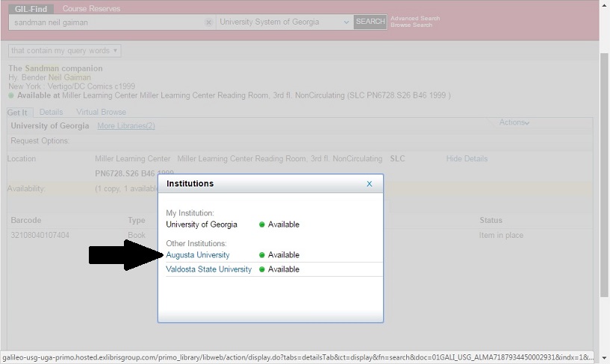610x364 pixels.
Task: Select the Virtual Browse tab
Action: coord(102,112)
